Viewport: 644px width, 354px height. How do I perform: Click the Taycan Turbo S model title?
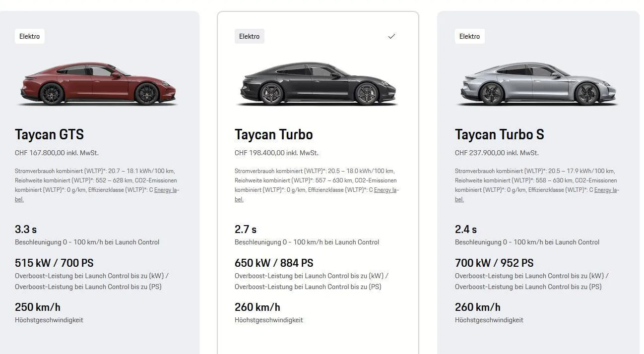point(500,134)
